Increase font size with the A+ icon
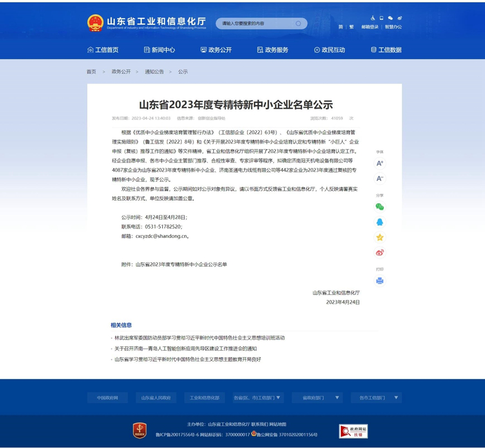This screenshot has height=448, width=485. [380, 163]
